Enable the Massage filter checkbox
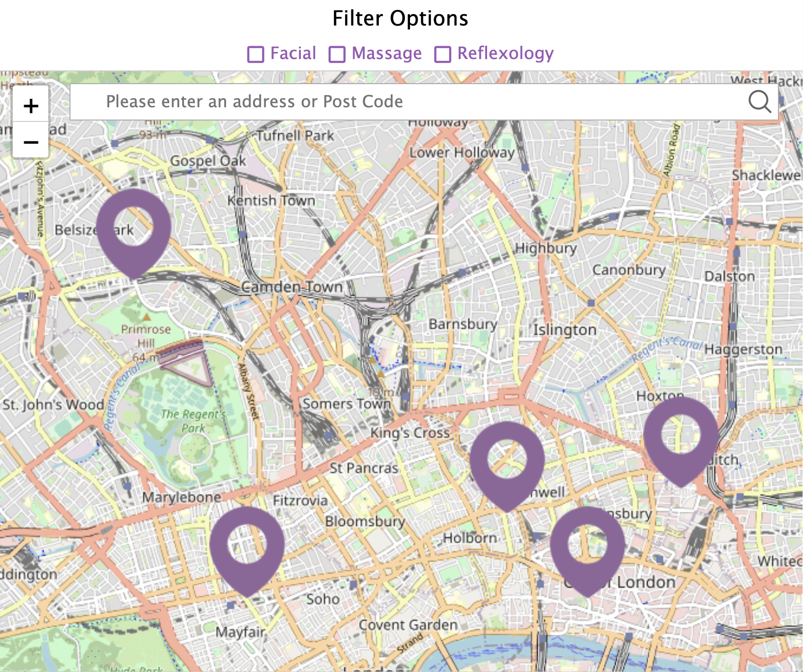 (x=337, y=54)
